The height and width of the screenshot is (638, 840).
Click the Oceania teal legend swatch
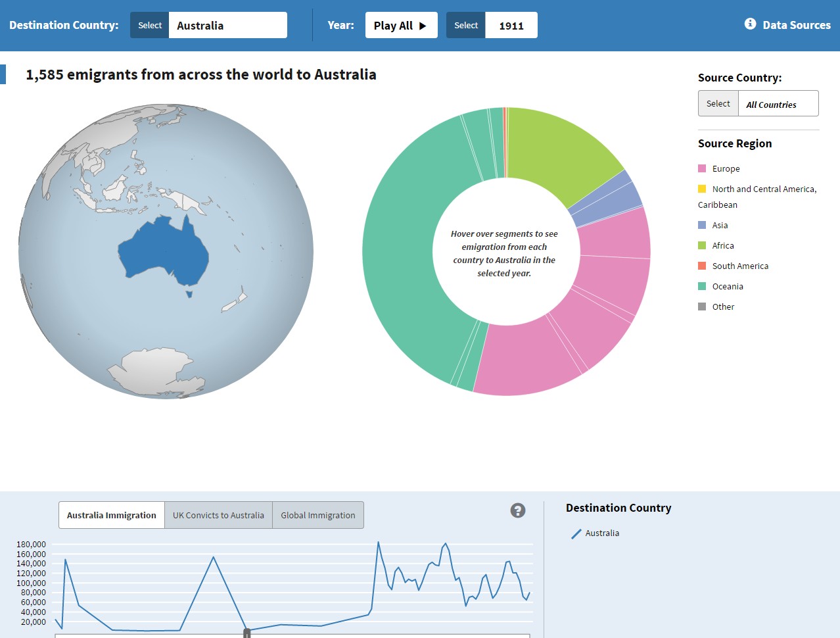coord(702,287)
